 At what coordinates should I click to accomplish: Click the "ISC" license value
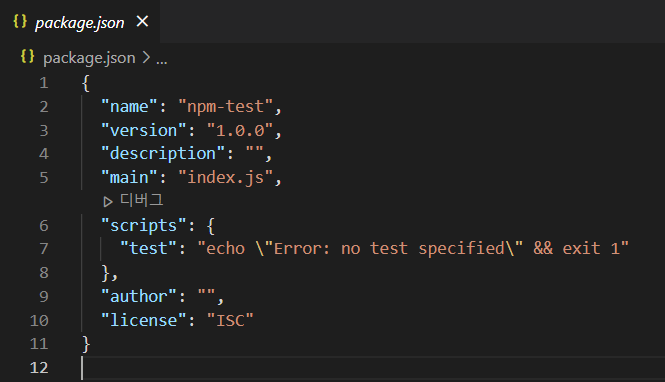[x=230, y=320]
